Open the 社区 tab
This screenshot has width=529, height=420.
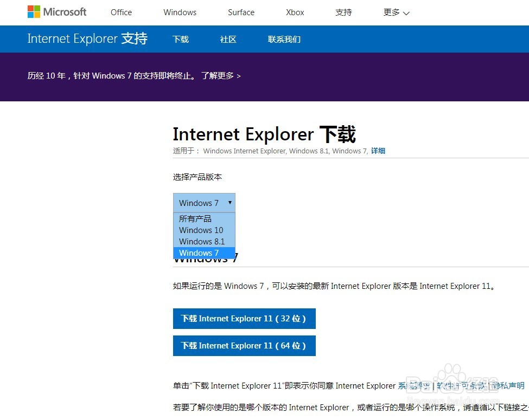pyautogui.click(x=228, y=40)
